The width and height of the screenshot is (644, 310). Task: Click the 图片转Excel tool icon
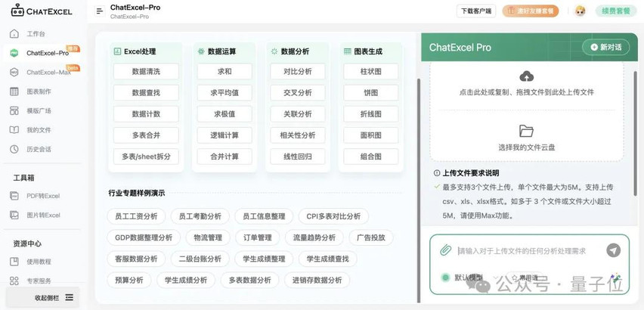pyautogui.click(x=14, y=215)
